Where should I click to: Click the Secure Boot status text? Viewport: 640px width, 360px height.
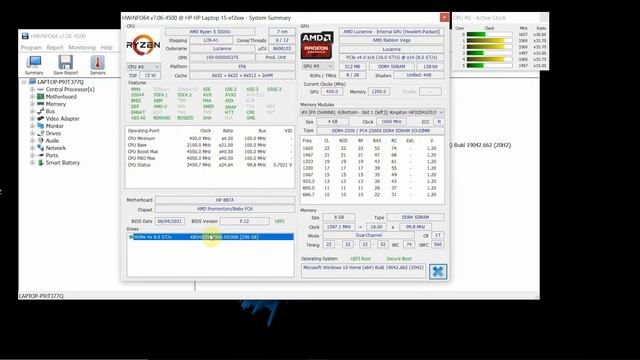click(399, 259)
